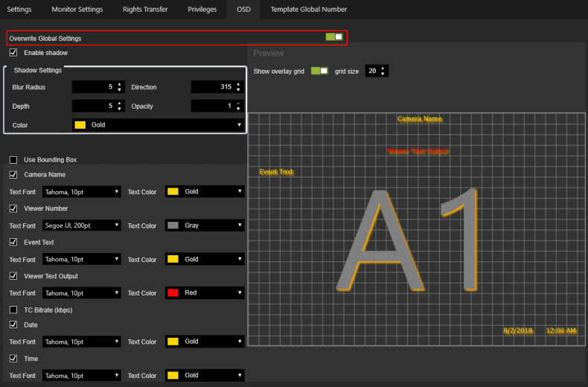
Task: Increase grid size with up arrow
Action: pos(383,68)
